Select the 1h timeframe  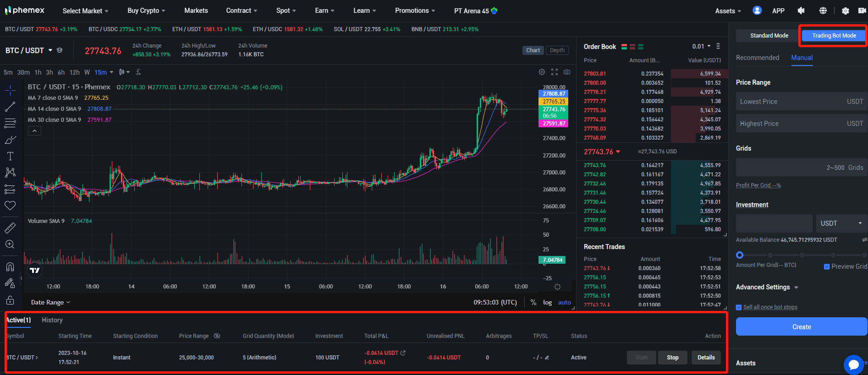click(x=38, y=72)
